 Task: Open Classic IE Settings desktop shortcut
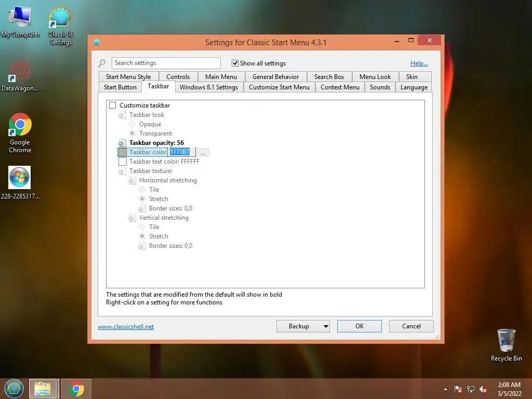click(60, 25)
